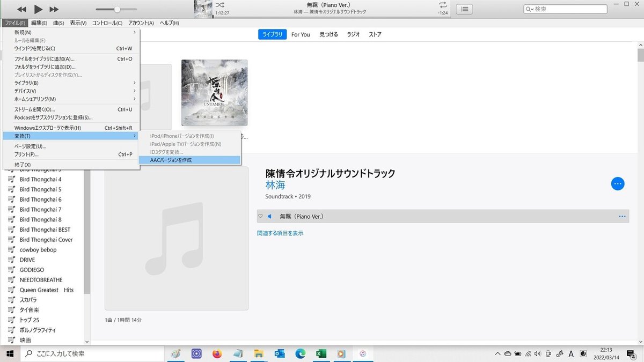Click speaker icon on playing track
644x362 pixels.
[269, 216]
